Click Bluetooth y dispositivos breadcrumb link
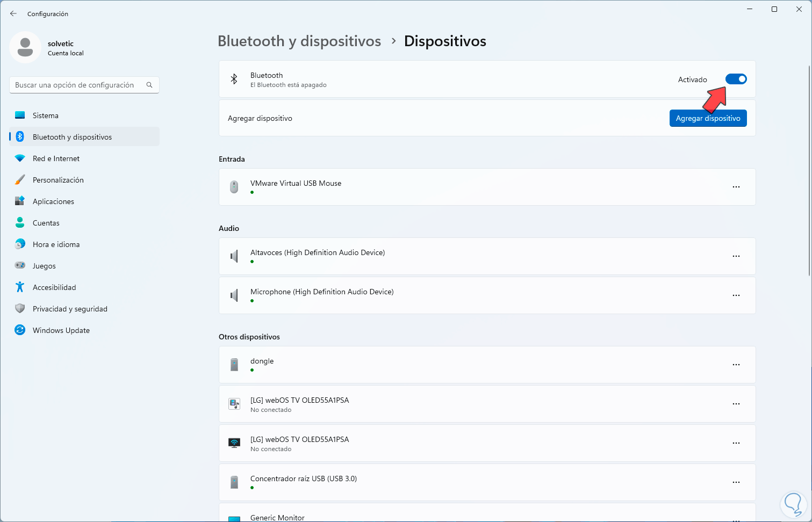Viewport: 812px width, 522px height. (299, 41)
